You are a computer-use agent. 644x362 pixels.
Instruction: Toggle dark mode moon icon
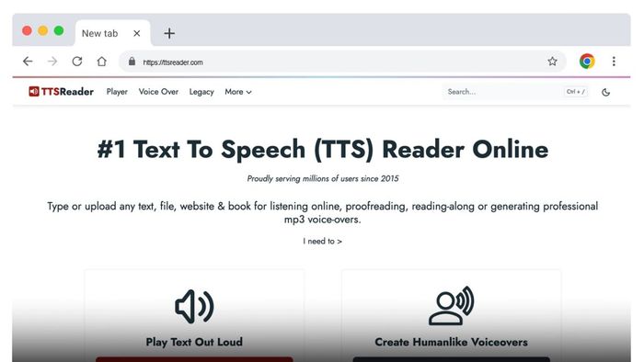coord(605,92)
